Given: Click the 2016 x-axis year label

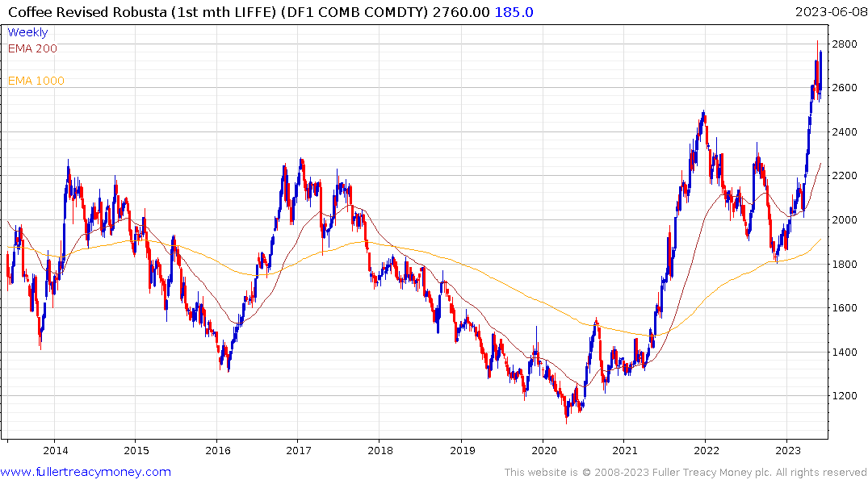Looking at the screenshot, I should tap(217, 450).
